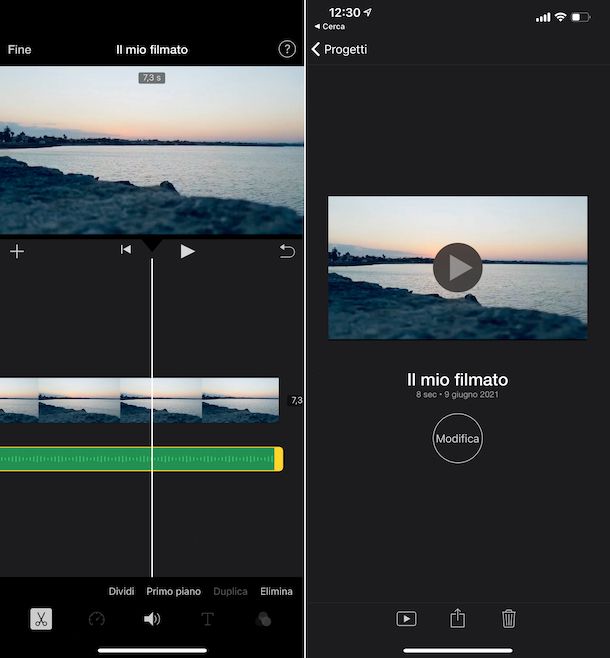610x658 pixels.
Task: Tap the video preview in the editor
Action: (152, 150)
